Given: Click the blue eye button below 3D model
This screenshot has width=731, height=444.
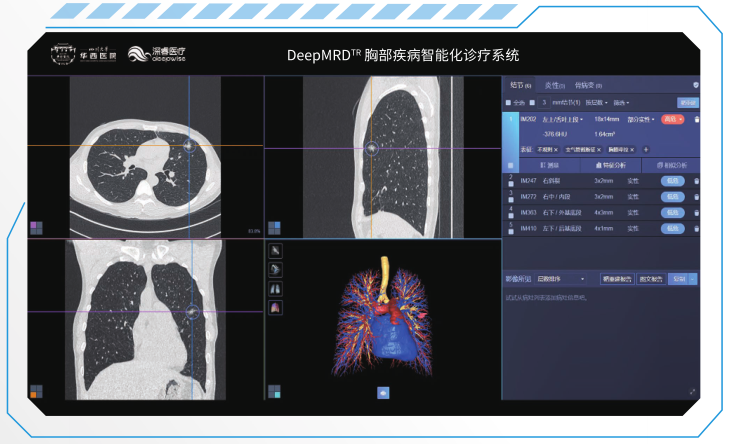Looking at the screenshot, I should click(383, 393).
